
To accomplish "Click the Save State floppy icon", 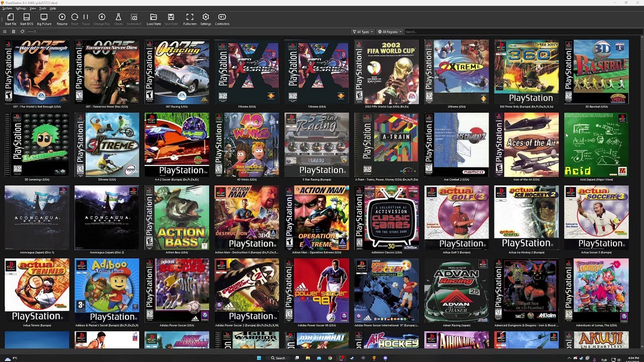I will coord(171,19).
